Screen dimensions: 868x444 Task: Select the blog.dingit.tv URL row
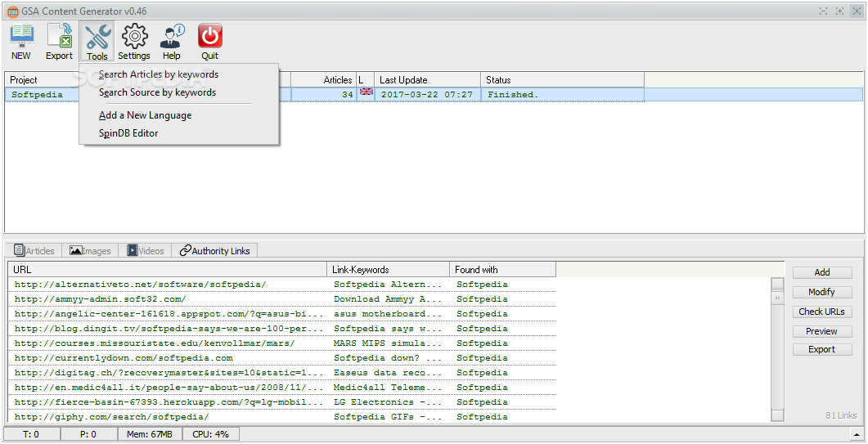coord(169,328)
